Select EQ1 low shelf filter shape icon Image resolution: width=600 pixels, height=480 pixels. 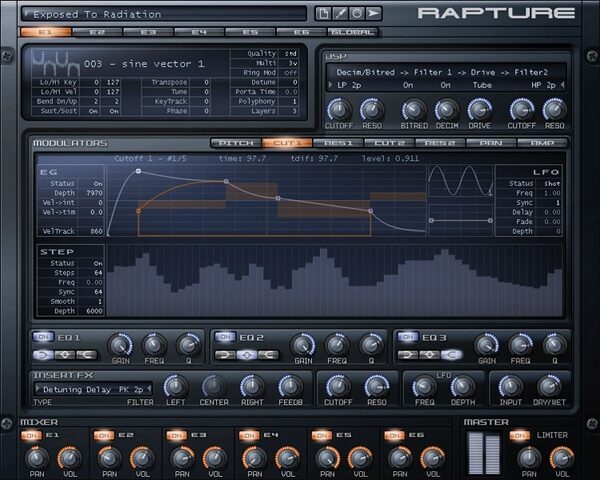(43, 355)
